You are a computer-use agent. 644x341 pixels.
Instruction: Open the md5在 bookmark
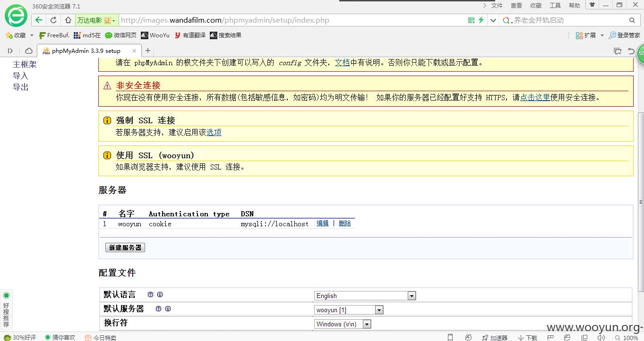pyautogui.click(x=87, y=35)
